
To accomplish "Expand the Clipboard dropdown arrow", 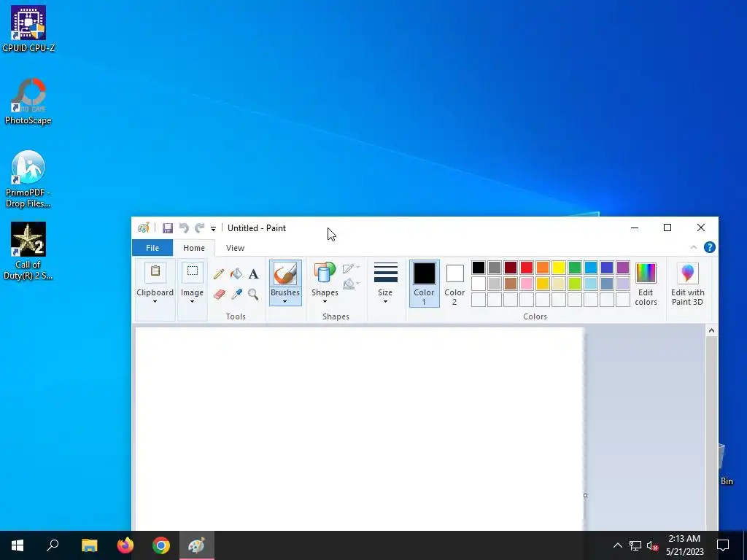I will coord(155,301).
